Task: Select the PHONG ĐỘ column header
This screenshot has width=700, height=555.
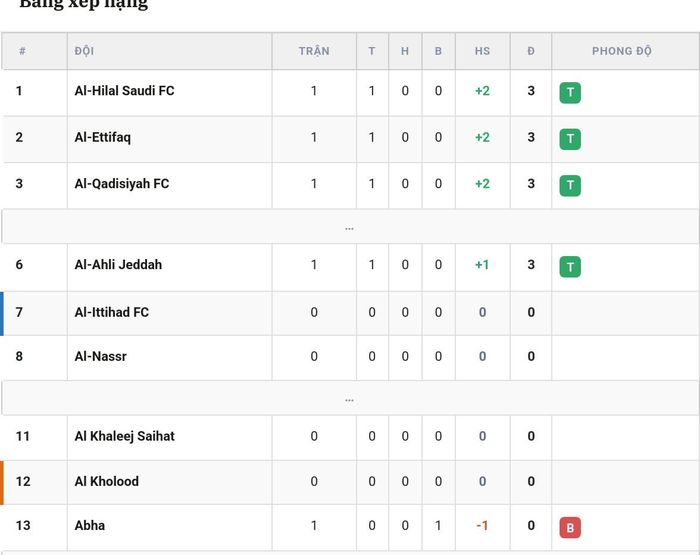Action: [622, 51]
